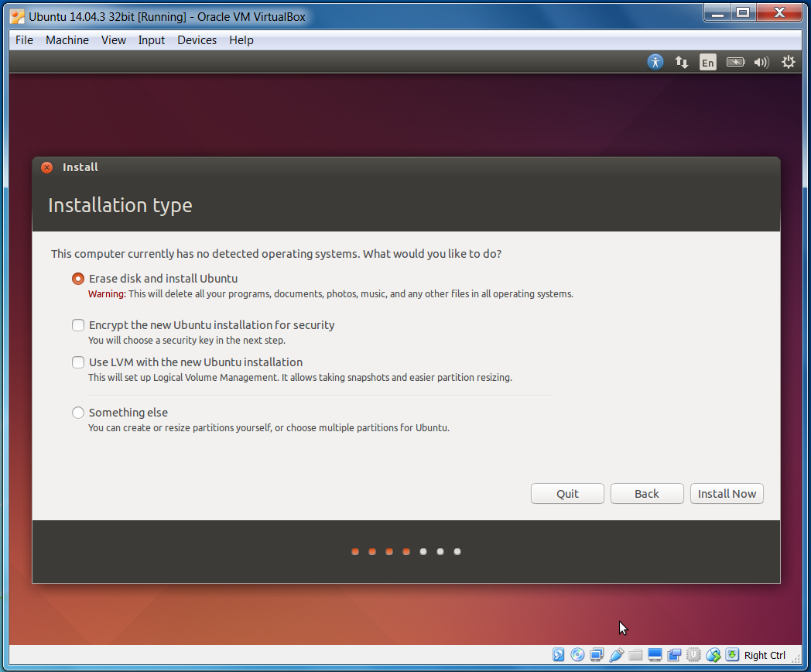Viewport: 811px width, 672px height.
Task: Open the sound volume indicator
Action: [x=761, y=62]
